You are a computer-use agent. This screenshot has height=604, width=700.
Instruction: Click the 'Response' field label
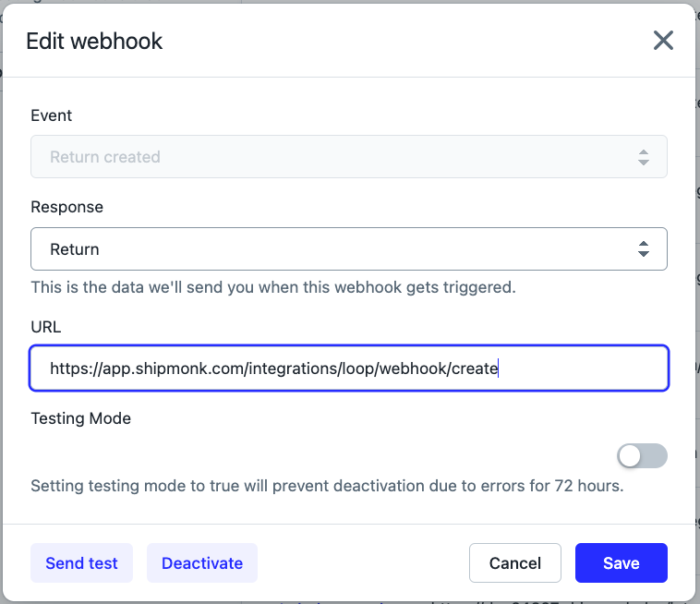point(67,207)
